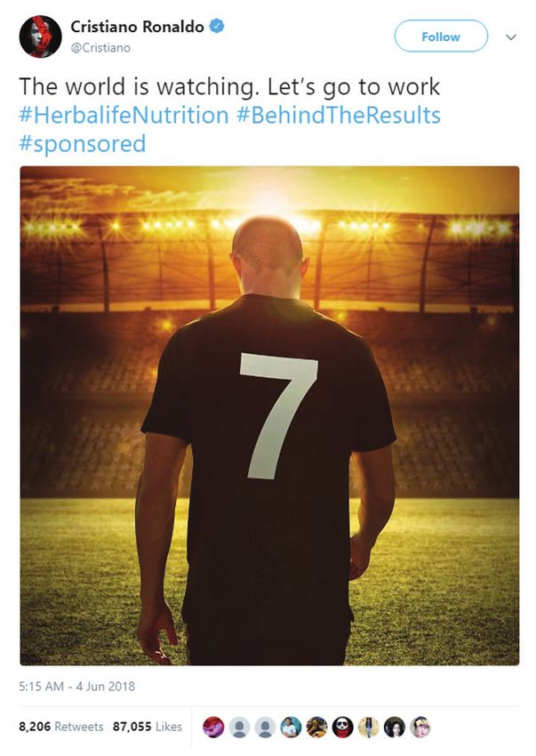Open the #HerbalifeNutrition hashtag
This screenshot has height=756, width=536.
point(124,116)
